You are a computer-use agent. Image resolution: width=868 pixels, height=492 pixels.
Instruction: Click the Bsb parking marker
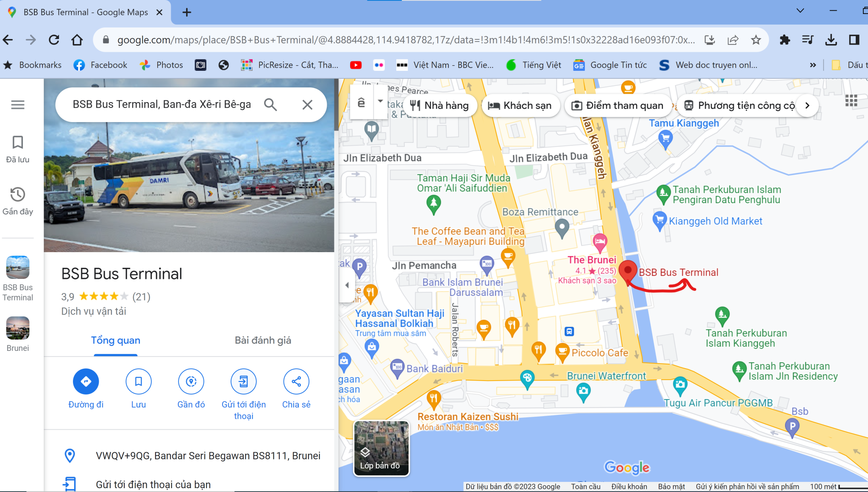[x=792, y=427]
